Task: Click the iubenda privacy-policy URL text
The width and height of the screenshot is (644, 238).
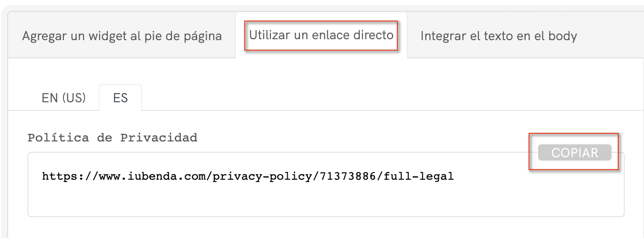Action: [248, 176]
